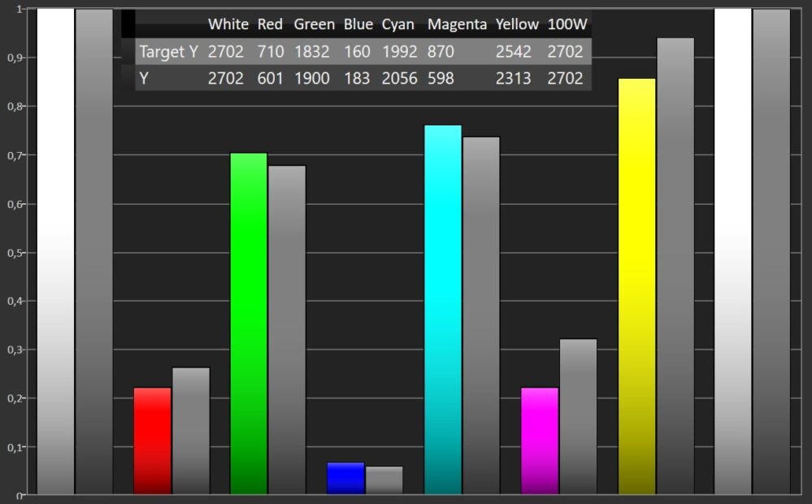The width and height of the screenshot is (812, 504).
Task: Select the 'Y' row label
Action: tap(144, 78)
